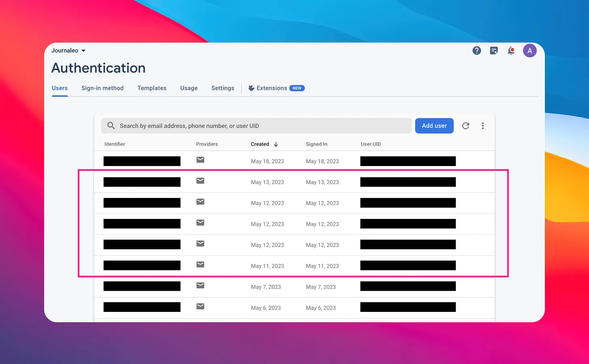Expand the Journaleo project dropdown
589x364 pixels.
pos(68,50)
